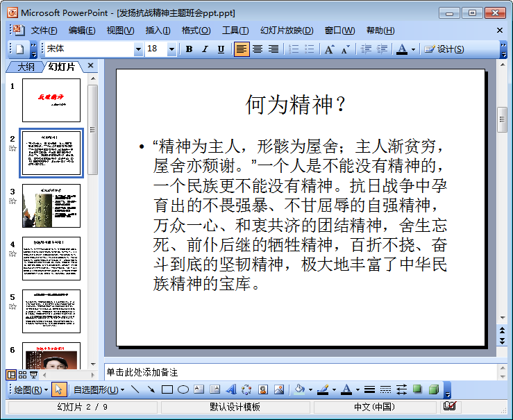Open the font name dropdown showing 宋体
This screenshot has width=513, height=420.
click(138, 49)
